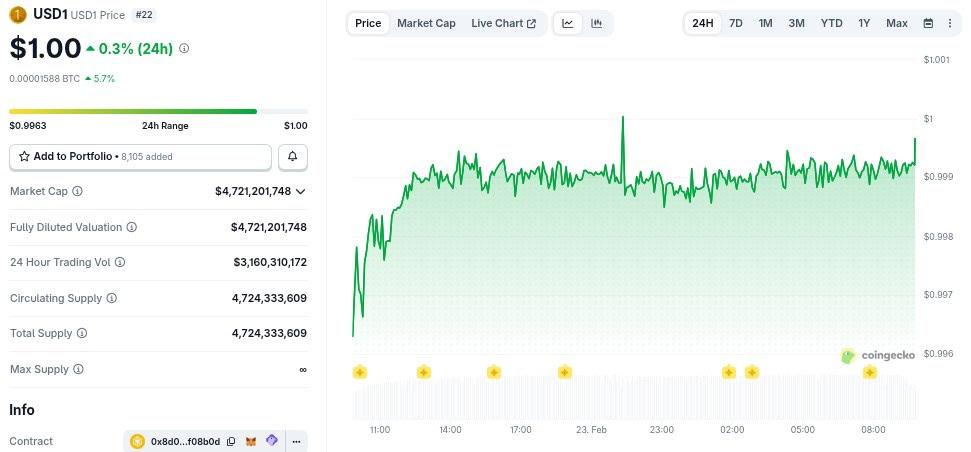Screen dimensions: 971x452
Task: Select the 7D time range
Action: 735,23
